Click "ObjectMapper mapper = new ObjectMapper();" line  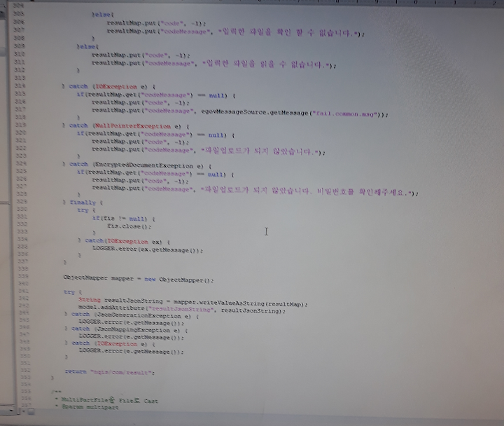coord(138,279)
